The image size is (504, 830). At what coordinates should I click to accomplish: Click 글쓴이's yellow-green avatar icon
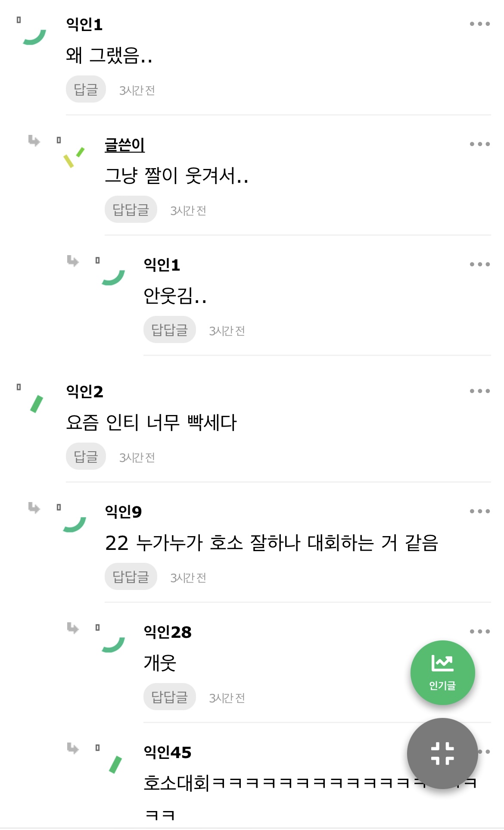click(74, 157)
